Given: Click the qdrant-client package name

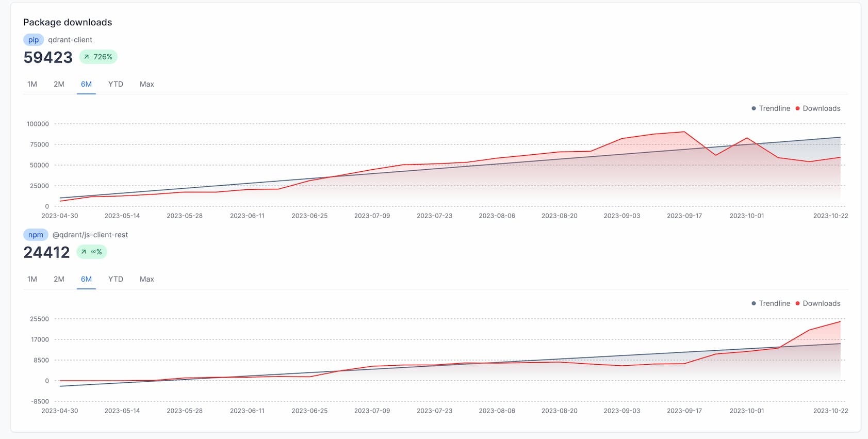Looking at the screenshot, I should coord(70,39).
